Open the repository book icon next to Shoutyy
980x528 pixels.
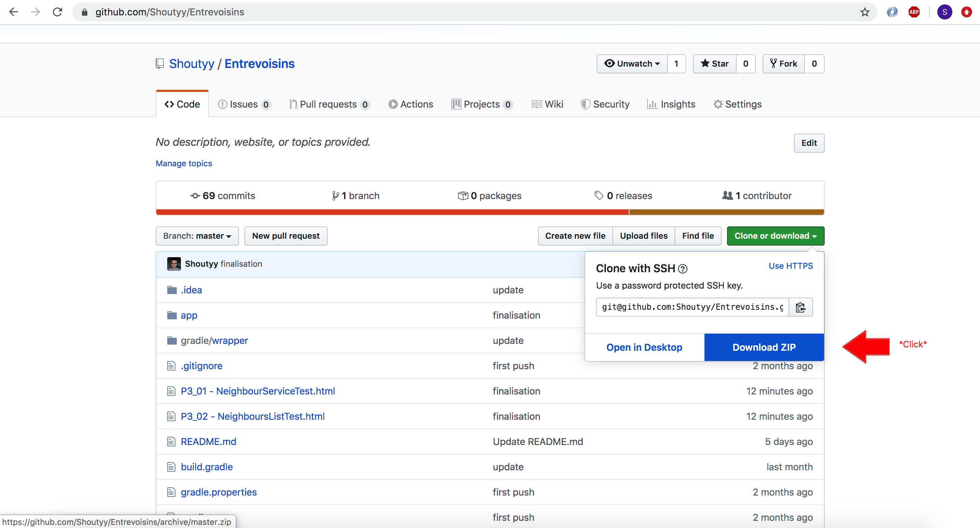(x=159, y=64)
